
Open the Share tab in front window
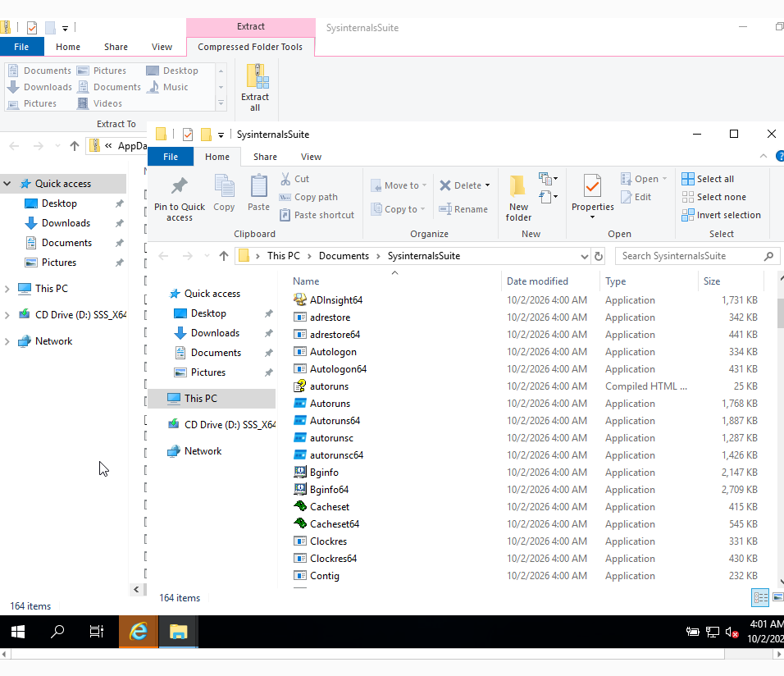coord(265,158)
